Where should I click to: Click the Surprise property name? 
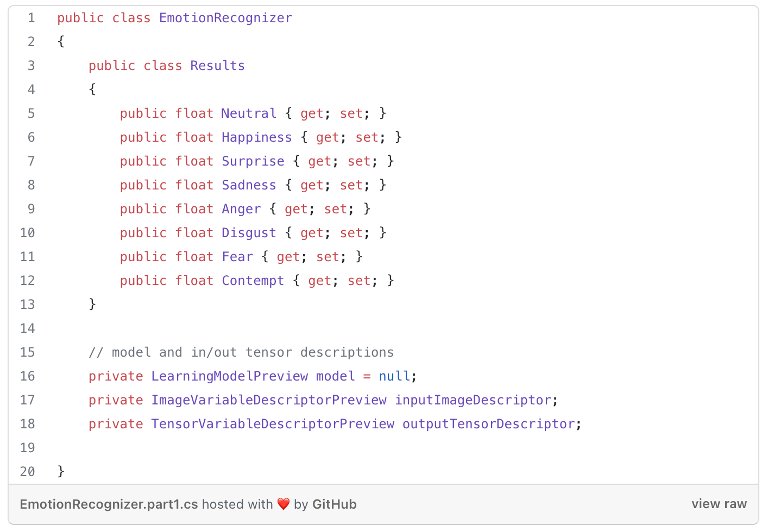[253, 161]
